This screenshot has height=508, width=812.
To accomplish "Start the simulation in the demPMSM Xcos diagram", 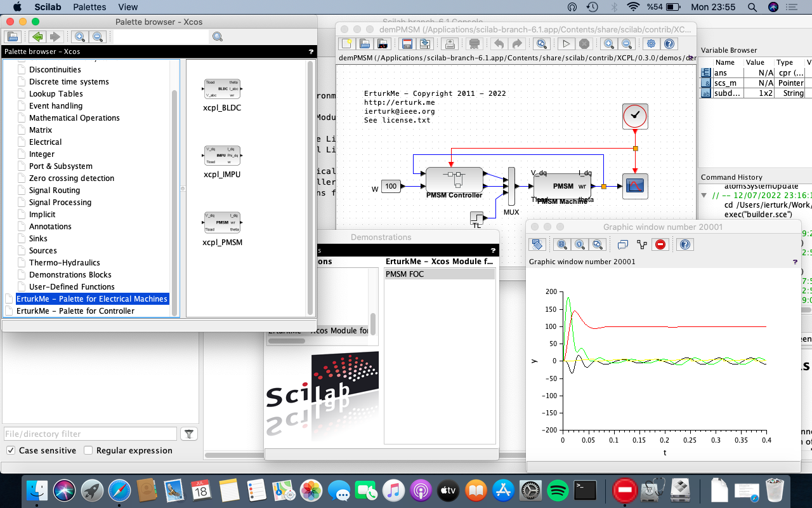I will click(x=566, y=44).
